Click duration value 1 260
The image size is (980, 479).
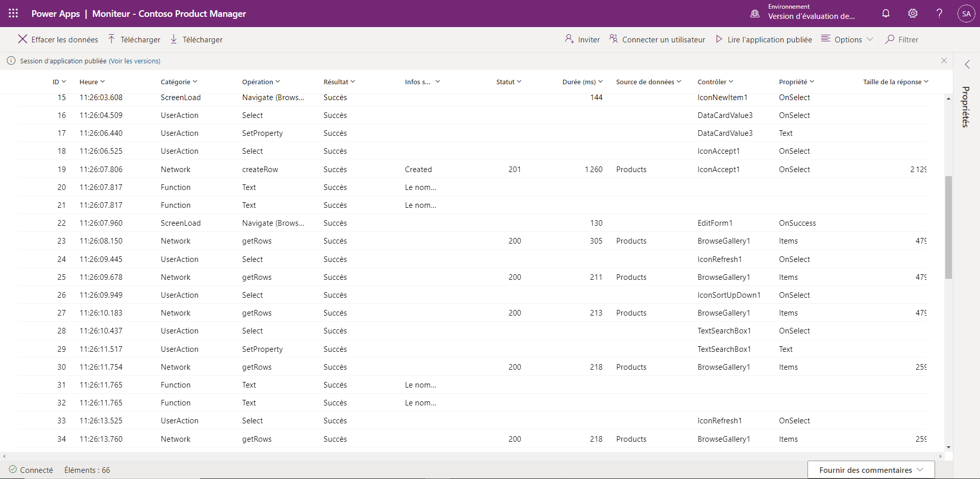pos(594,170)
